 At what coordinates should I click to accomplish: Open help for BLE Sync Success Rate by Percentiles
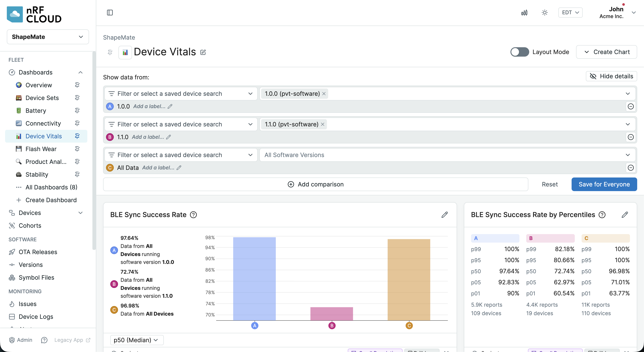[602, 215]
